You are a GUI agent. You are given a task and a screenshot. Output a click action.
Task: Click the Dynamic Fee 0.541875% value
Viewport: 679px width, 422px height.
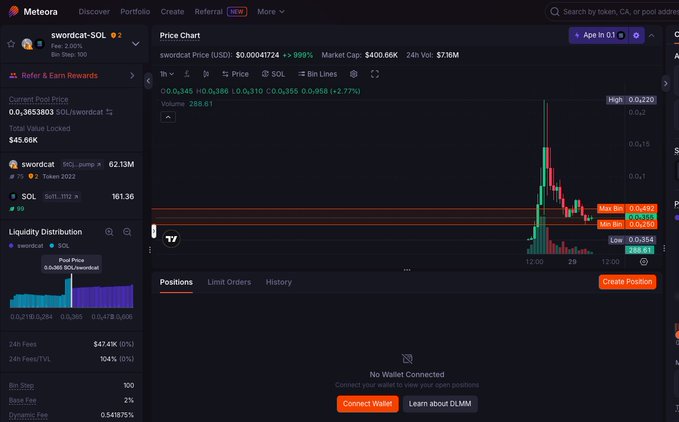point(117,415)
